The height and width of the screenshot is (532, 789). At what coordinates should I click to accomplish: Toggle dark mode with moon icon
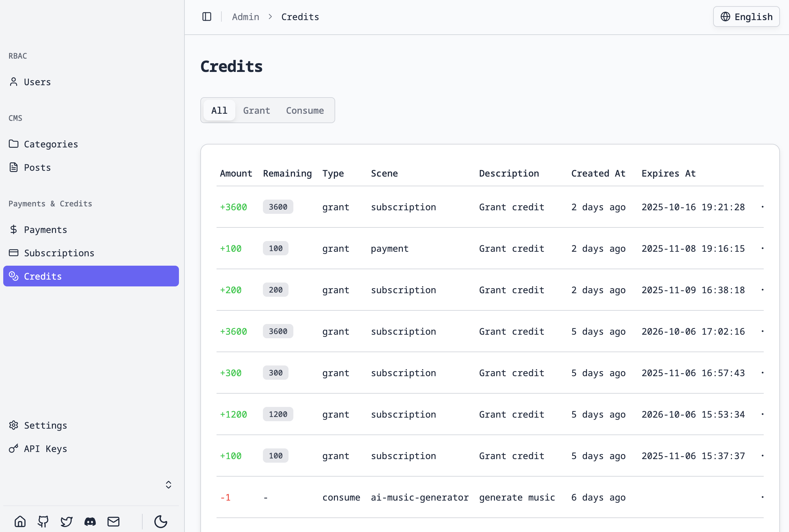click(160, 521)
